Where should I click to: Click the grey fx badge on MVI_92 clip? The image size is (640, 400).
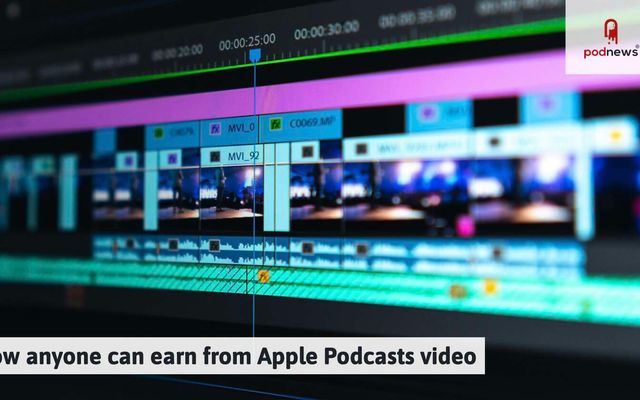tap(215, 156)
